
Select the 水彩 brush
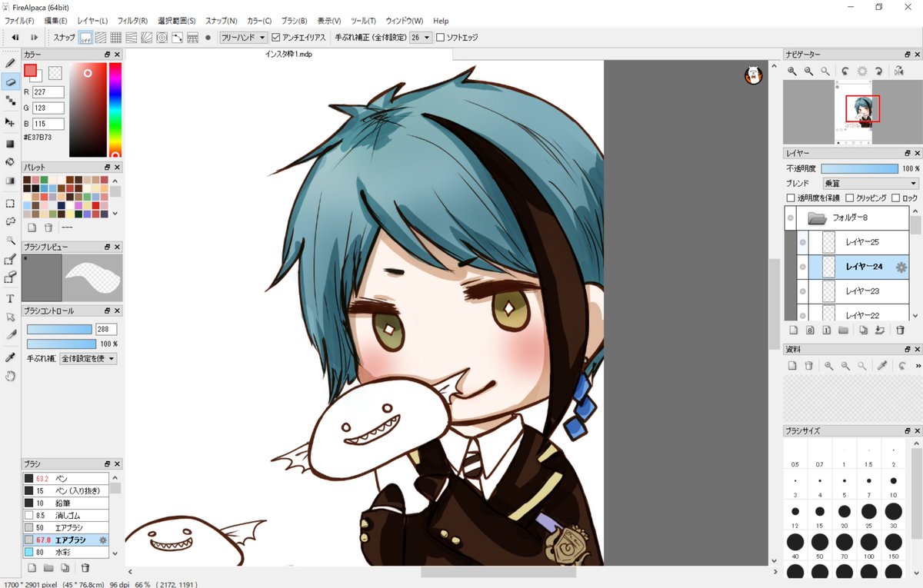coord(65,552)
